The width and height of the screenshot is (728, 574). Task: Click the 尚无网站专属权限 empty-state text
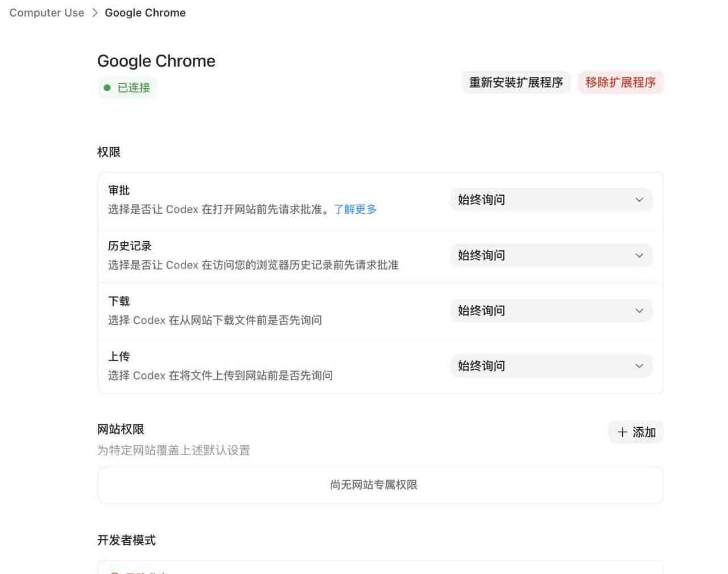(x=374, y=485)
